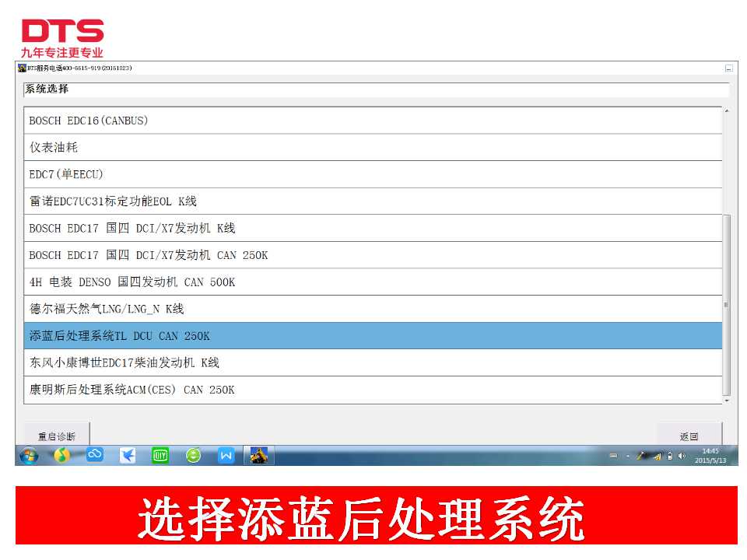Click the keyboard tray icon
This screenshot has width=747, height=560.
click(614, 457)
